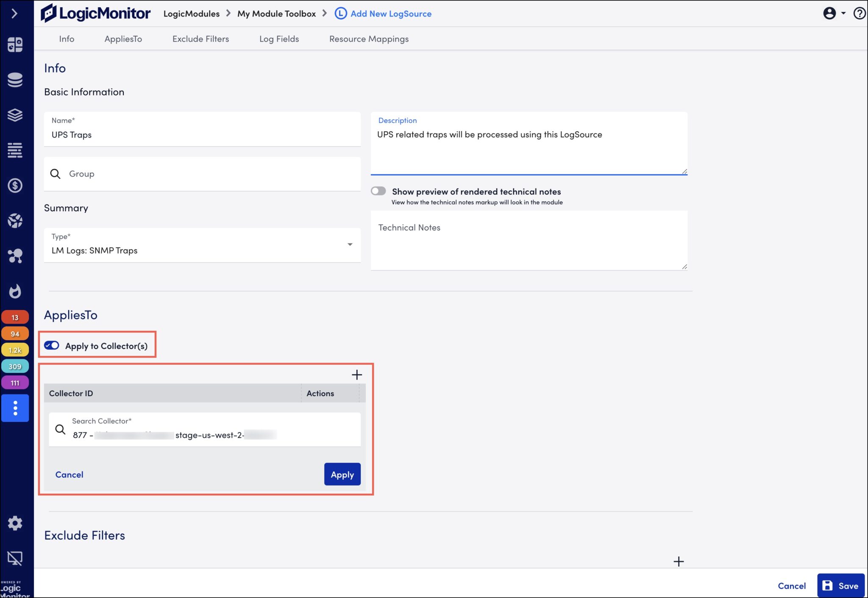This screenshot has height=598, width=868.
Task: Select the Resources database icon
Action: pyautogui.click(x=15, y=80)
